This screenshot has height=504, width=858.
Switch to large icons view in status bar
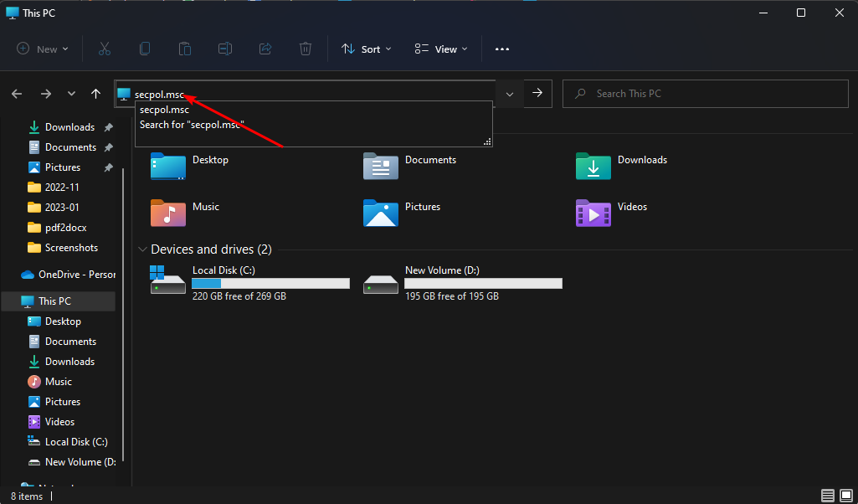coord(846,496)
